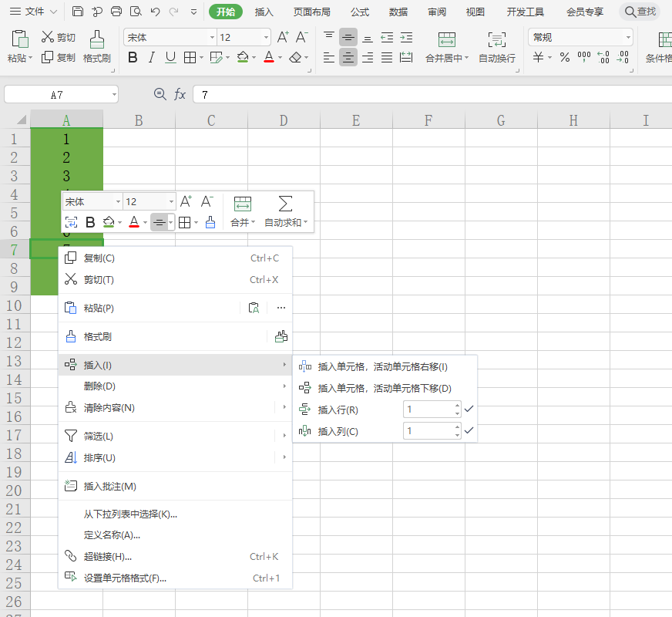Viewport: 672px width, 617px height.
Task: Toggle align right in ribbon
Action: (368, 57)
